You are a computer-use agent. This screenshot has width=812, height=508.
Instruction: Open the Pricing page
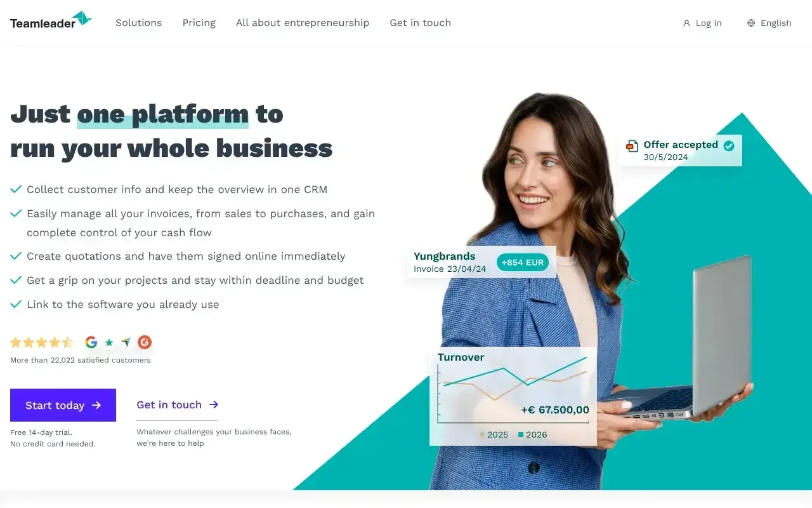(199, 23)
